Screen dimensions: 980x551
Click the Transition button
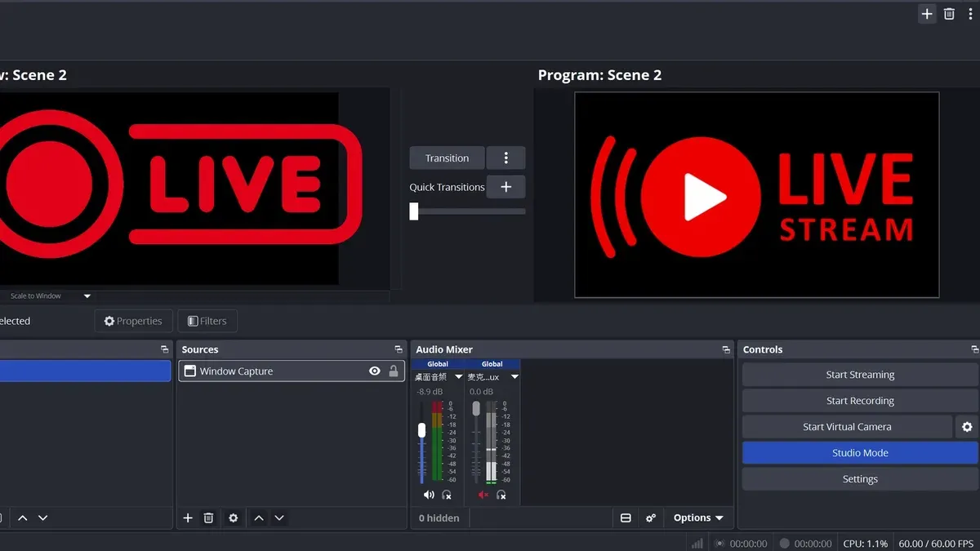[x=447, y=158]
